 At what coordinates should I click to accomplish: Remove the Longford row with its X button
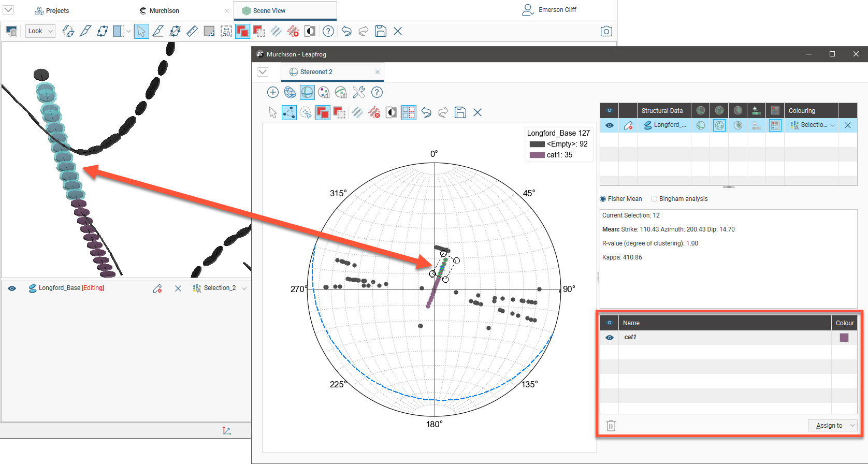pos(848,125)
